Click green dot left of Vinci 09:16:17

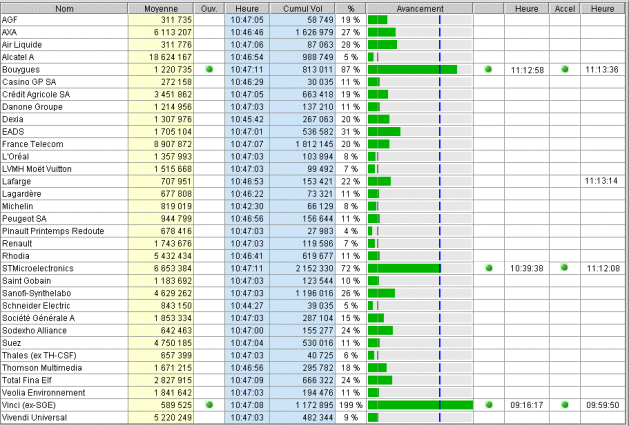coord(489,405)
